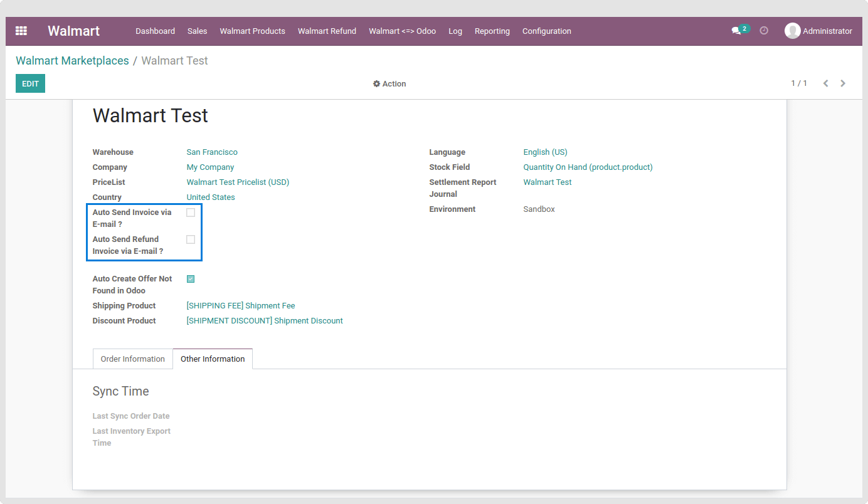The width and height of the screenshot is (868, 504).
Task: Open the Dashboard menu
Action: tap(155, 31)
